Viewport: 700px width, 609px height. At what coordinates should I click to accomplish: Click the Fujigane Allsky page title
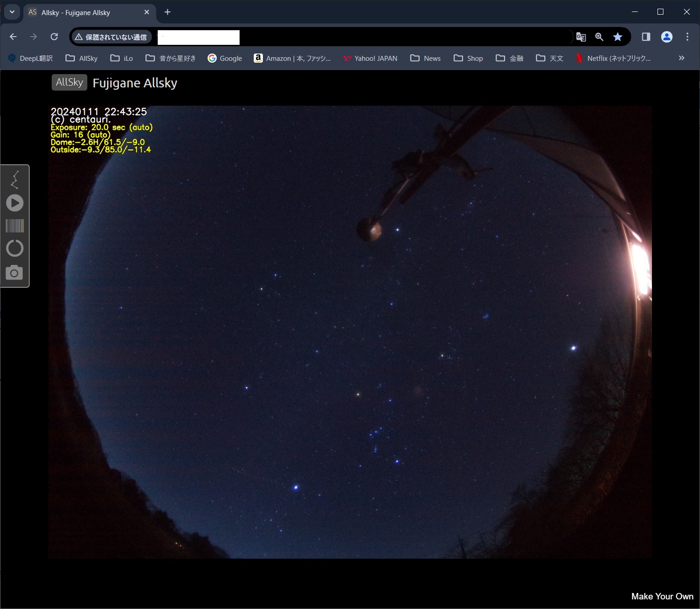(135, 83)
